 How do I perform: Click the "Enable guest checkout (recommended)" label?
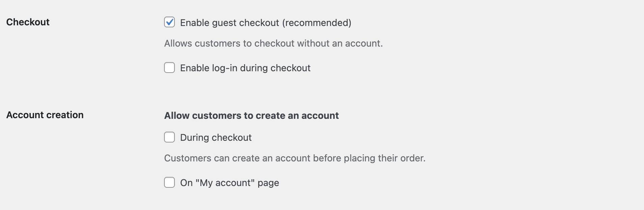point(266,22)
